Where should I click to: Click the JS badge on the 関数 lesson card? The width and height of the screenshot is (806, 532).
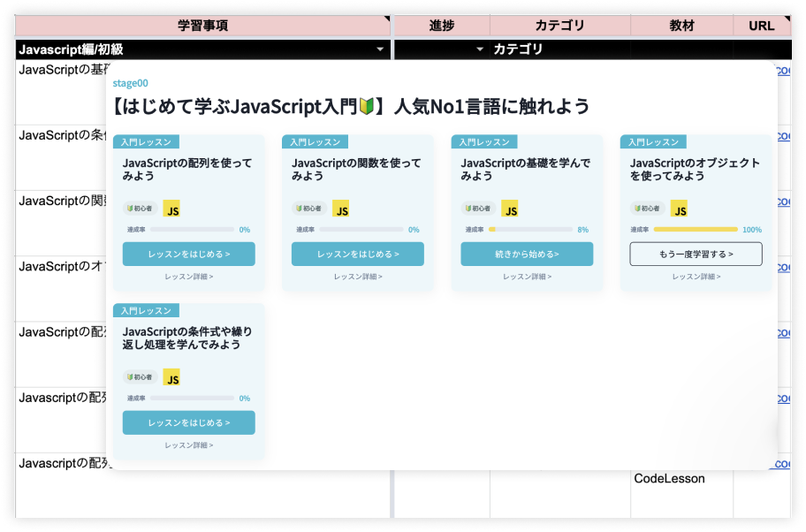coord(341,209)
